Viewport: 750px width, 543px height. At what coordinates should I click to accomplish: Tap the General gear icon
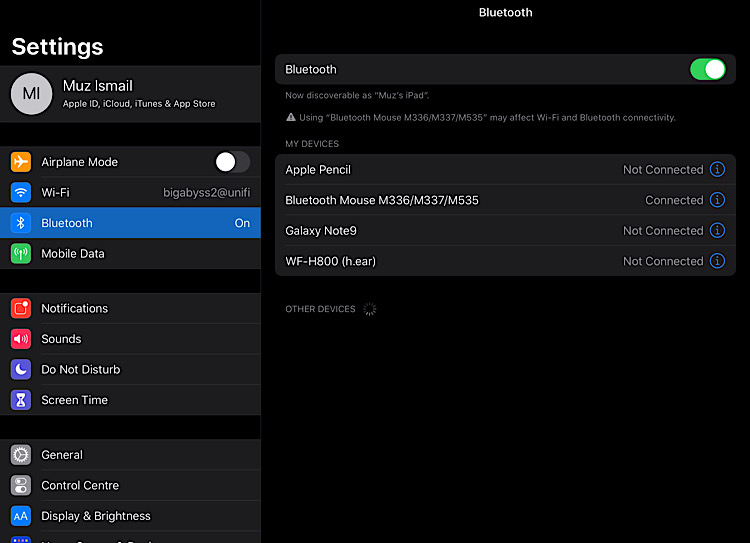click(x=21, y=455)
